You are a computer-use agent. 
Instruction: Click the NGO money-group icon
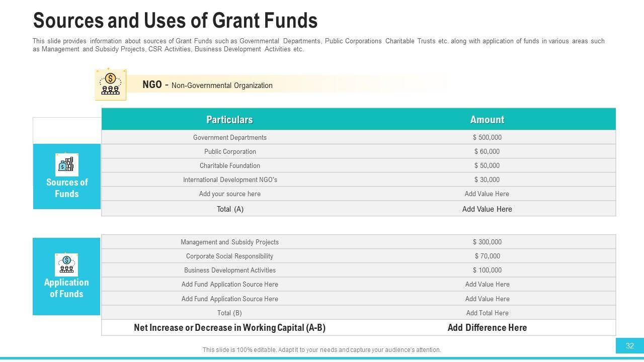click(110, 84)
